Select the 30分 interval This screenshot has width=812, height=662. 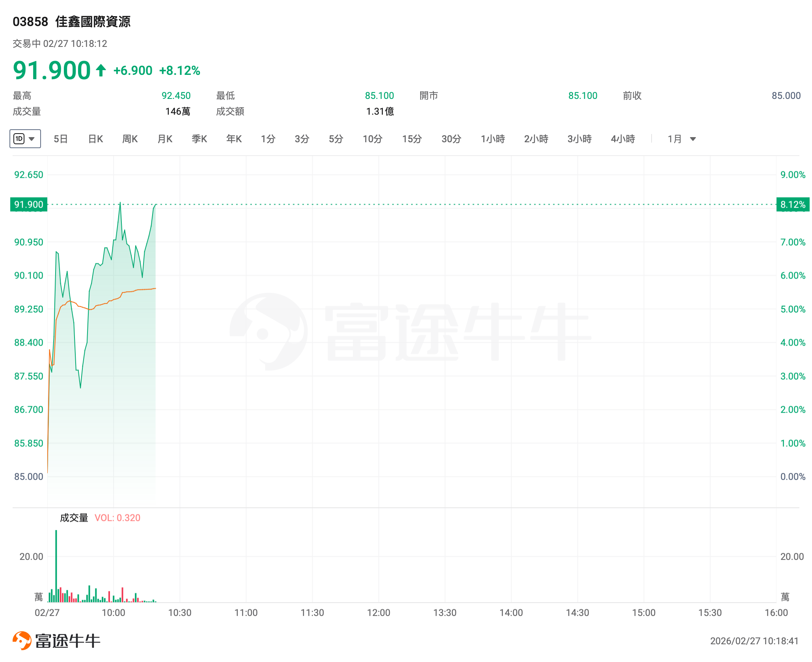[451, 139]
